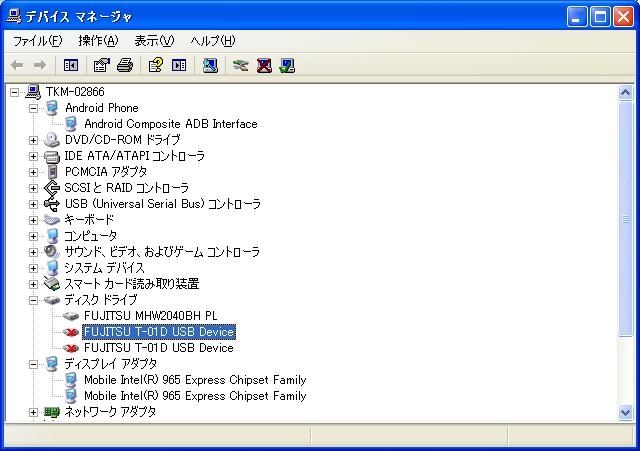Maximize the デバイス マネージャ window

click(600, 17)
